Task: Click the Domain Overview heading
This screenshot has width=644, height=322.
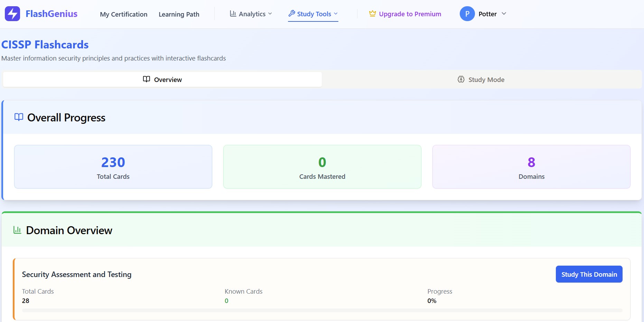Action: [x=69, y=230]
